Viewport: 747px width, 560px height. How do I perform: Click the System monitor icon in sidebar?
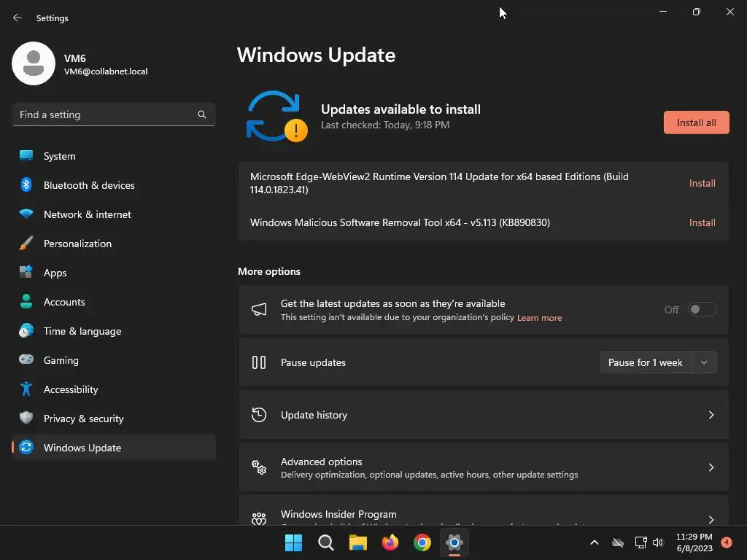(26, 156)
